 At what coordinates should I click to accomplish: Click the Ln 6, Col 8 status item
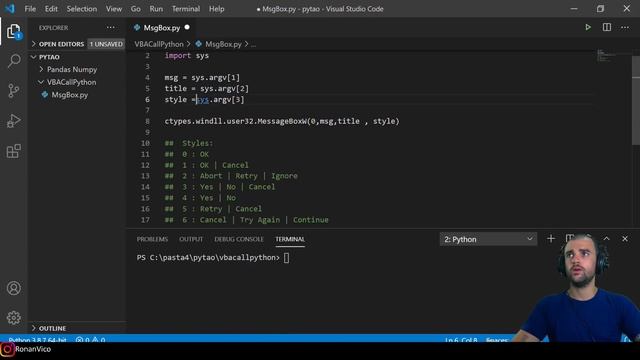pyautogui.click(x=461, y=340)
